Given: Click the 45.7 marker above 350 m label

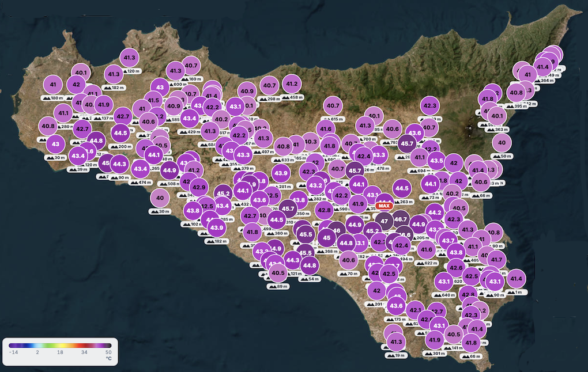Looking at the screenshot, I should click(288, 208).
